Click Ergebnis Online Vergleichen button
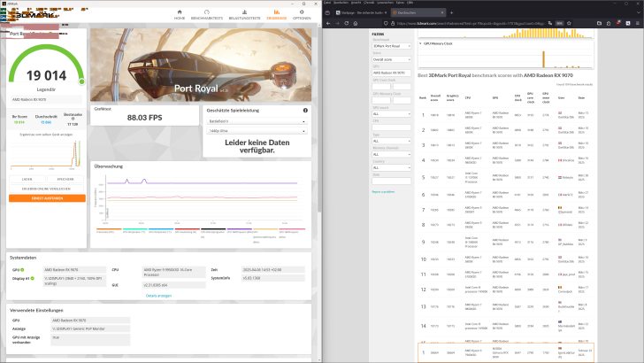This screenshot has height=363, width=644. tap(47, 189)
